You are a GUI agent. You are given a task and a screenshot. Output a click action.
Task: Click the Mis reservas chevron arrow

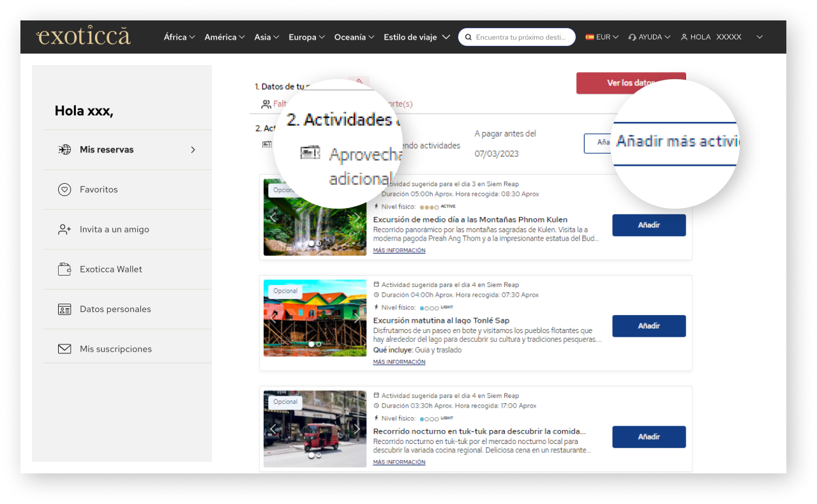tap(193, 150)
